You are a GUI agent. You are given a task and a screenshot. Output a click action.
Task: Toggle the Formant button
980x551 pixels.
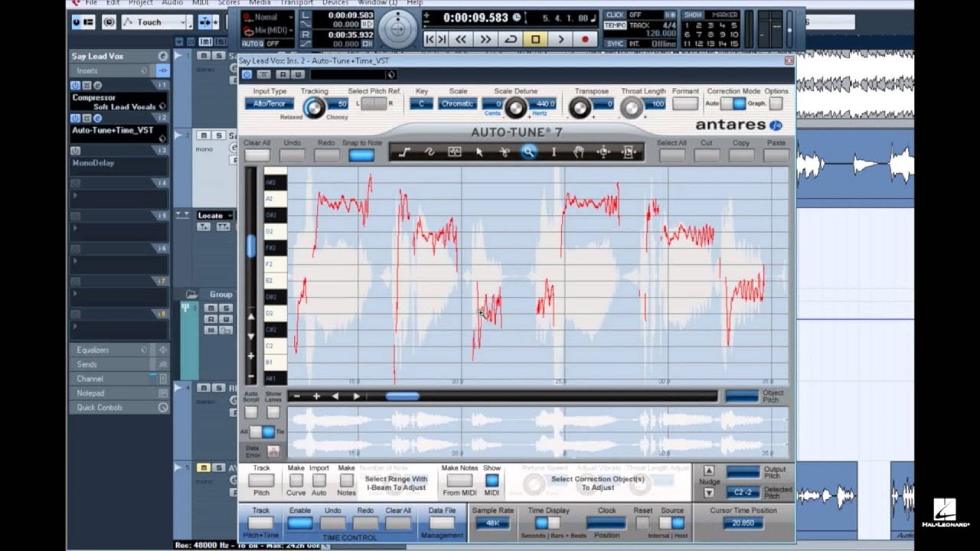[x=685, y=103]
